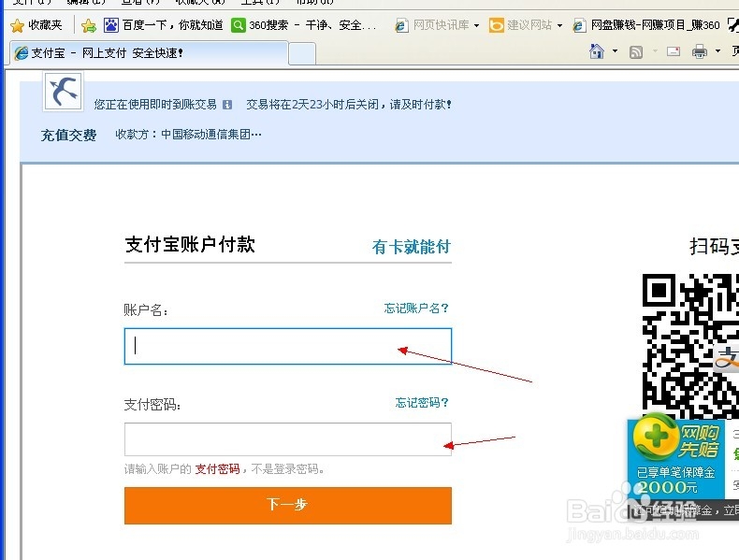Click the 网页快讯库 IE icon
The width and height of the screenshot is (739, 560).
click(x=401, y=25)
